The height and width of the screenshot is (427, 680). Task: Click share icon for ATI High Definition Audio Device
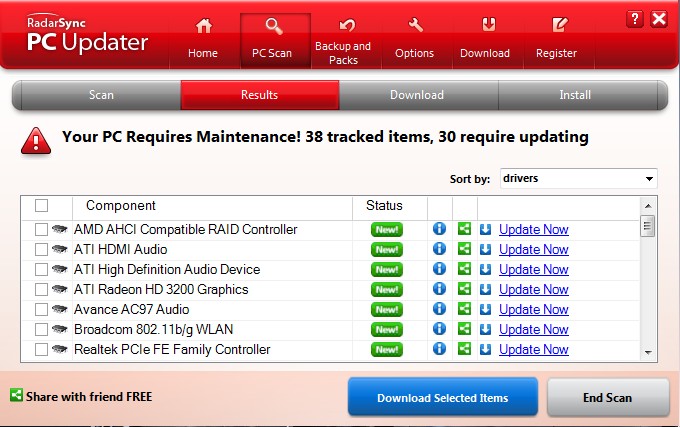pyautogui.click(x=464, y=269)
